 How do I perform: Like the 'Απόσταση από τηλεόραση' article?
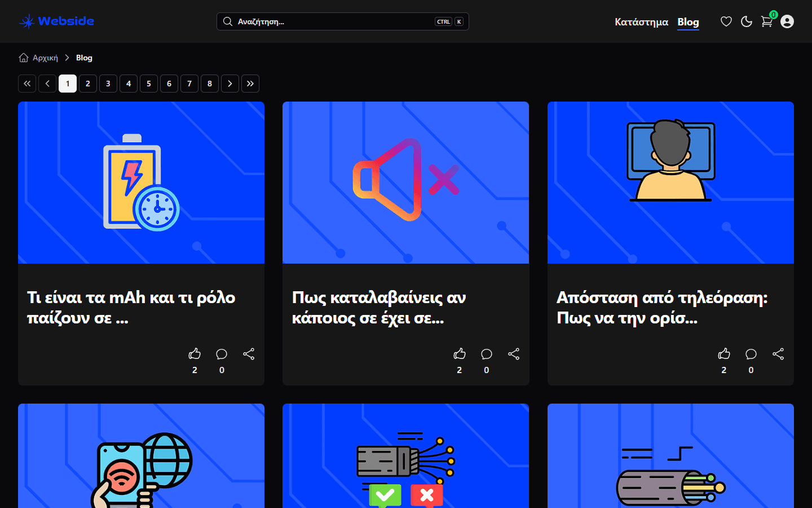[x=724, y=354]
